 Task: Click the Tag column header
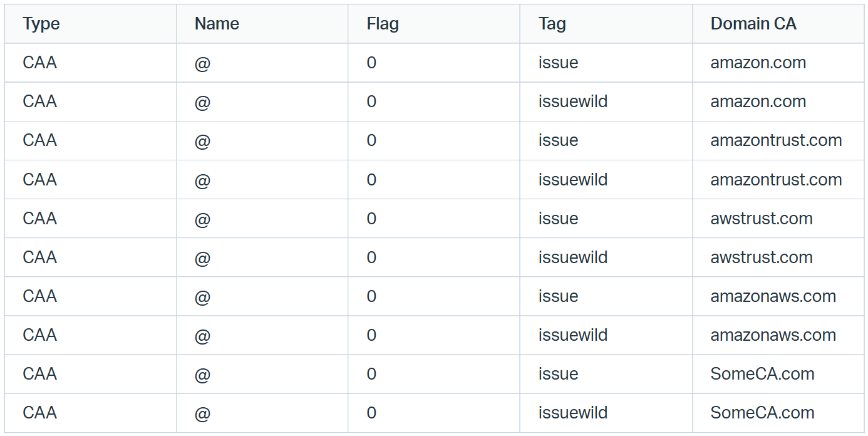(x=552, y=24)
